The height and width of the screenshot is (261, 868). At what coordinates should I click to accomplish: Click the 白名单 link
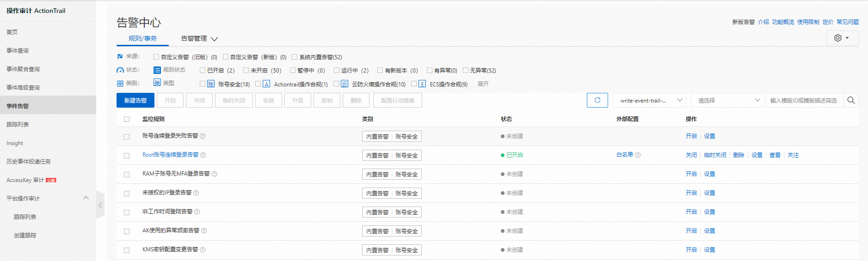(x=625, y=155)
